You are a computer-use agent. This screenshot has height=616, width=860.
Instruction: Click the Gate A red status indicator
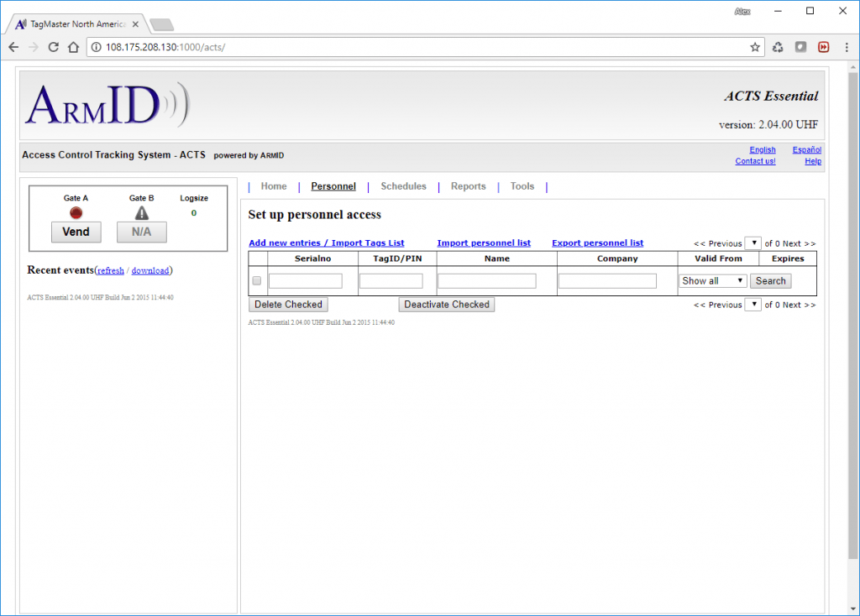(x=76, y=213)
